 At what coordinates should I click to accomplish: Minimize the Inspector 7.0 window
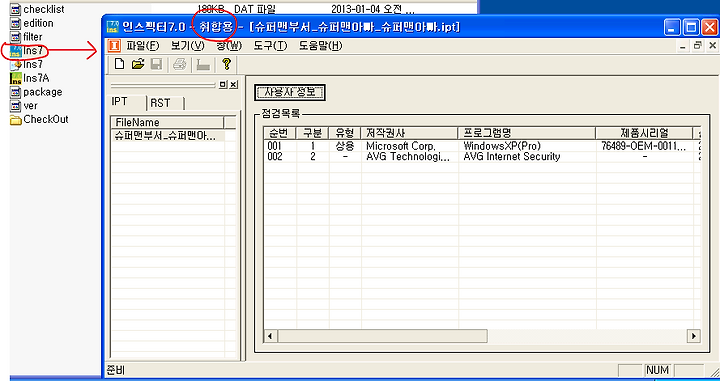[673, 28]
